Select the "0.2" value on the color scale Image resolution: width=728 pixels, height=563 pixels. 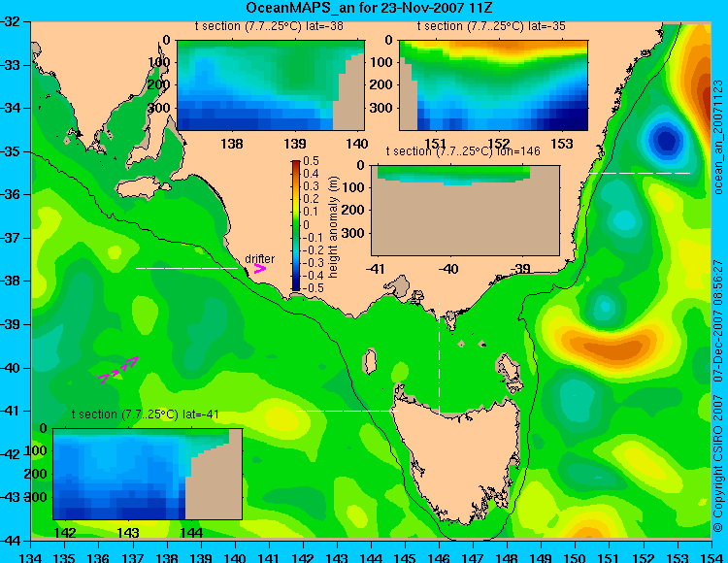(311, 199)
